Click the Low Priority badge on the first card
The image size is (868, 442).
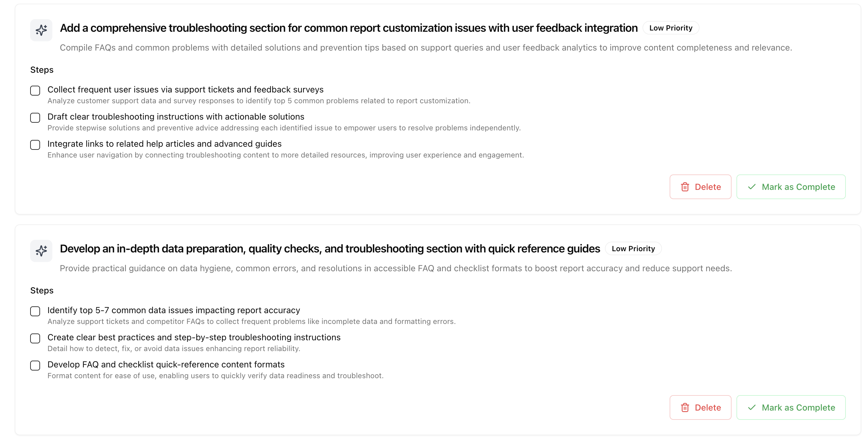(x=671, y=28)
